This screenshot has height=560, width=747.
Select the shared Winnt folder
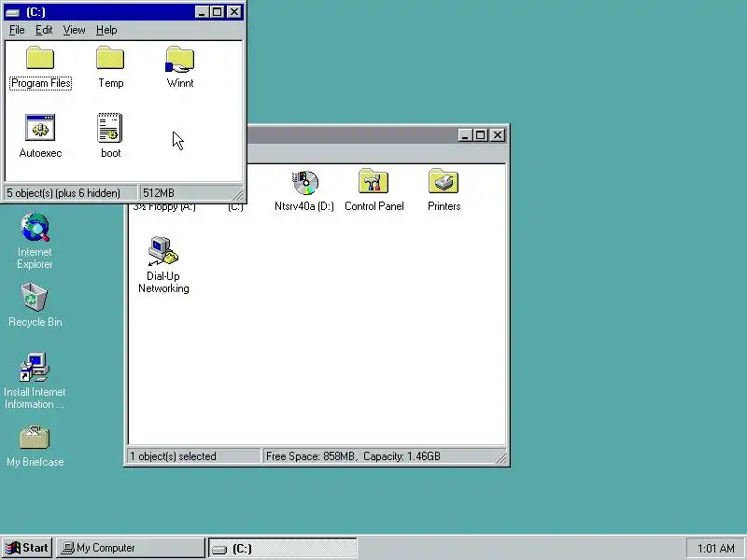pos(180,67)
